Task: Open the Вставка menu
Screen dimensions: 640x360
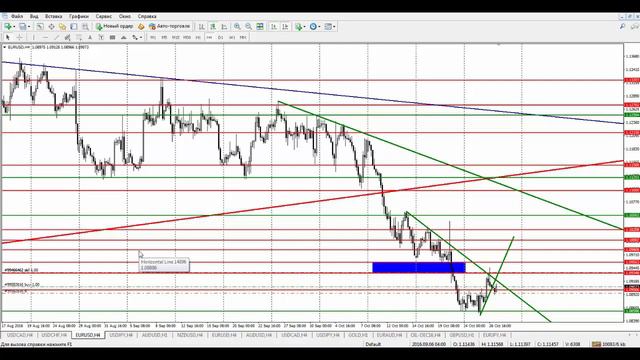Action: (53, 16)
